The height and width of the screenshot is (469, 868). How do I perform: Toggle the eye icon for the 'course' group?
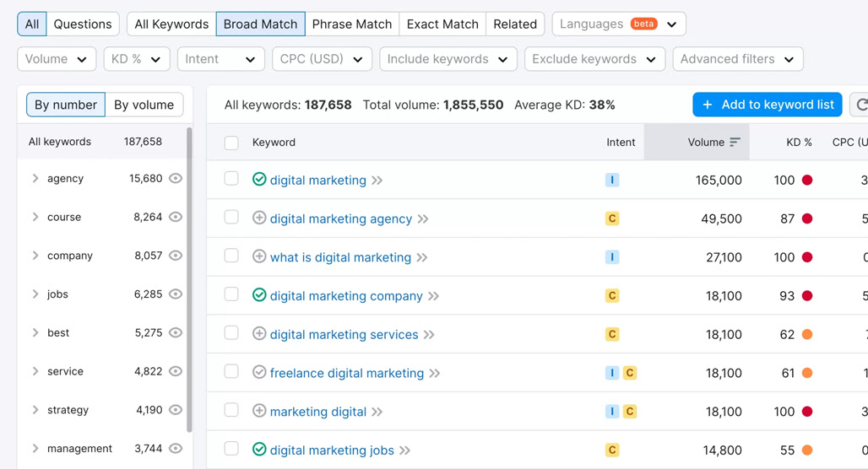coord(176,217)
